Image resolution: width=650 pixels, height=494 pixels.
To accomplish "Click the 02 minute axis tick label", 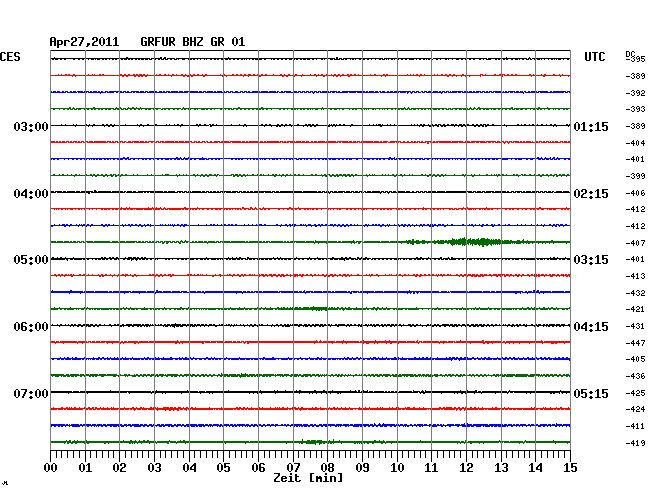I will click(x=119, y=467).
